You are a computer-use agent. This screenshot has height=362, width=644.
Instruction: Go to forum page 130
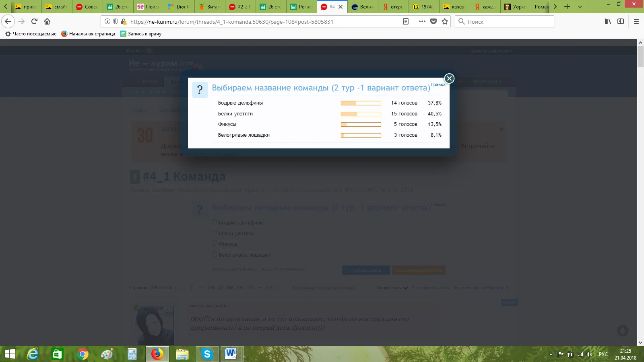point(268,288)
